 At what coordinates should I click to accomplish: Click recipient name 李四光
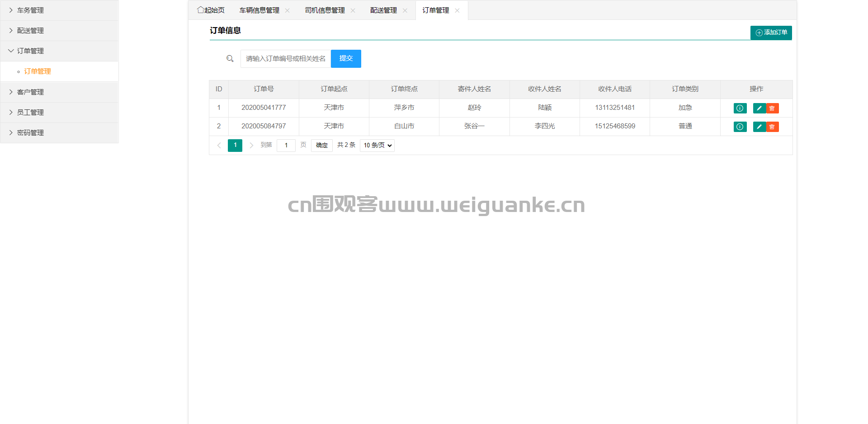[x=545, y=126]
